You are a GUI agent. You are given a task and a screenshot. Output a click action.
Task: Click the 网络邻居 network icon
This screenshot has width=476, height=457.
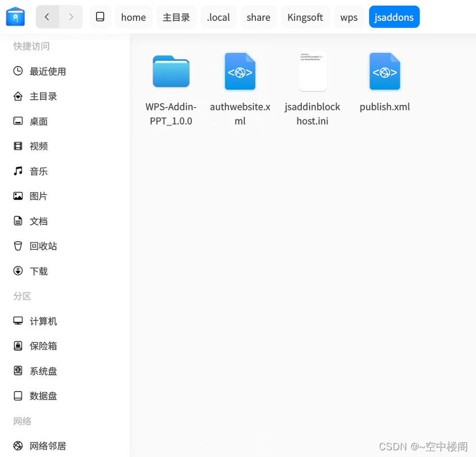[x=18, y=446]
